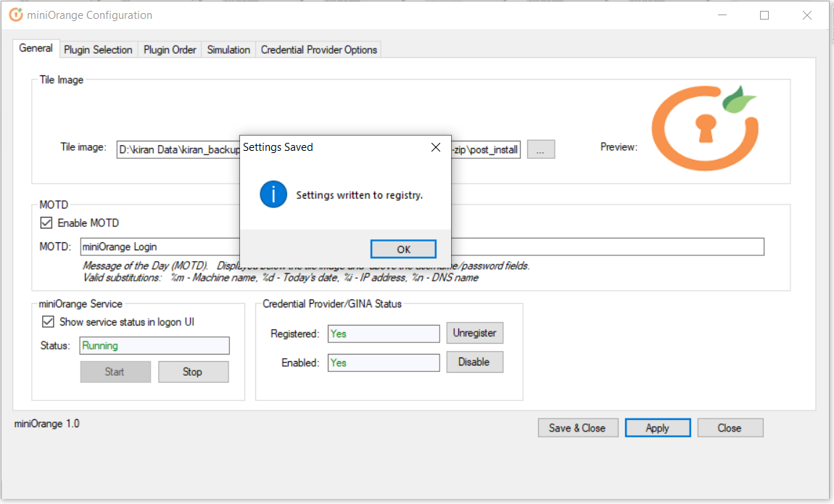Unregister the credential provider
Screen dimensions: 834x504
[x=474, y=333]
